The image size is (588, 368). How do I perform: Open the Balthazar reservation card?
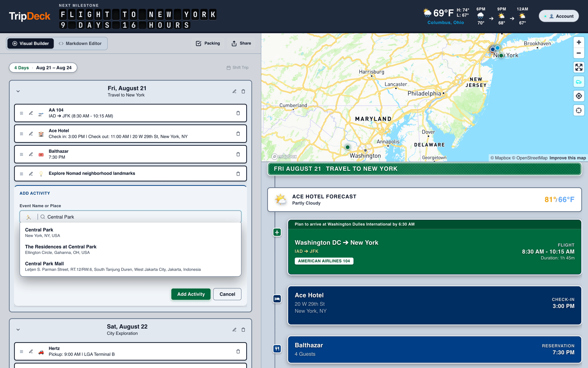pyautogui.click(x=434, y=350)
